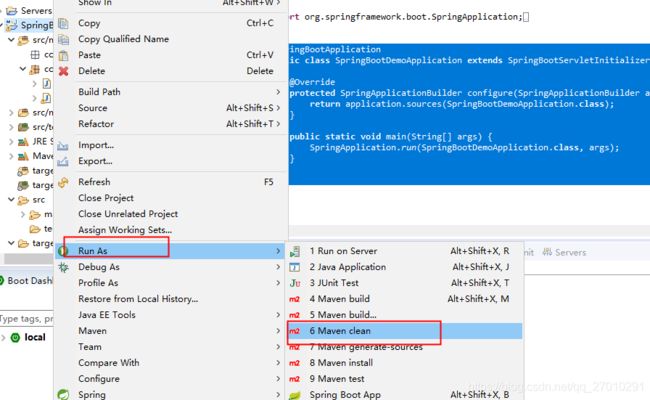Click the Copy Qualified Name icon
Image resolution: width=650 pixels, height=400 pixels.
(x=63, y=39)
